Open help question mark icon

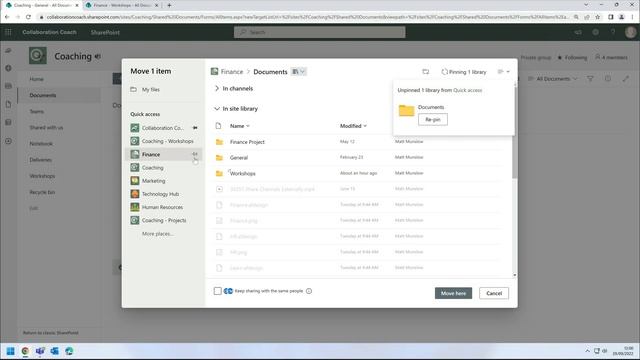point(613,32)
